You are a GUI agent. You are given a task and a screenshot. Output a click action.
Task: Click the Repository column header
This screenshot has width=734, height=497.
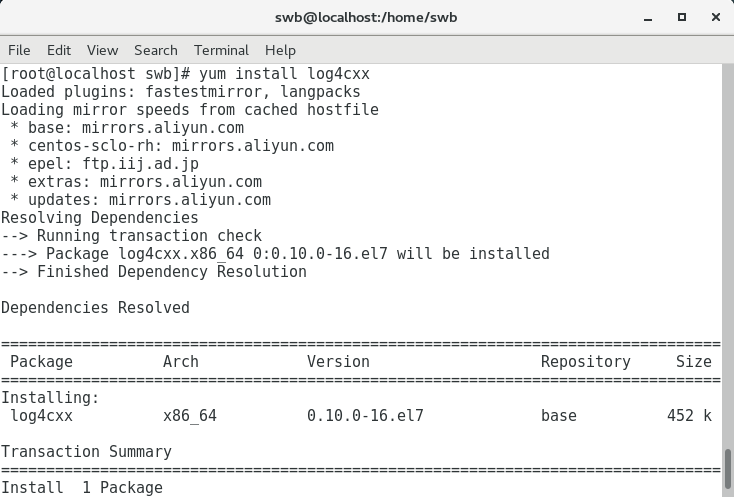click(x=585, y=362)
